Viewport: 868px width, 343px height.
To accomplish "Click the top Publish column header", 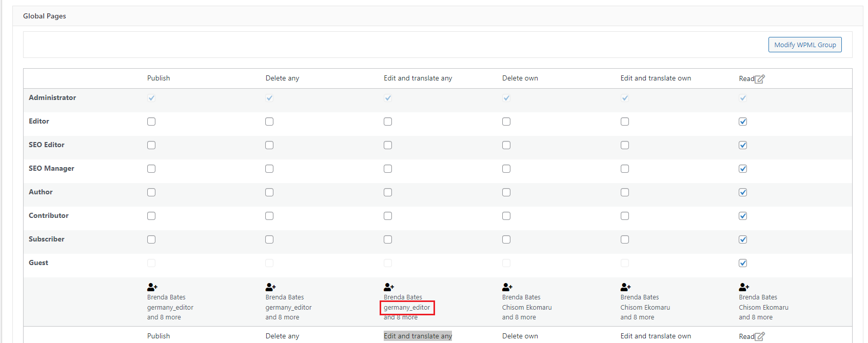I will coord(159,78).
